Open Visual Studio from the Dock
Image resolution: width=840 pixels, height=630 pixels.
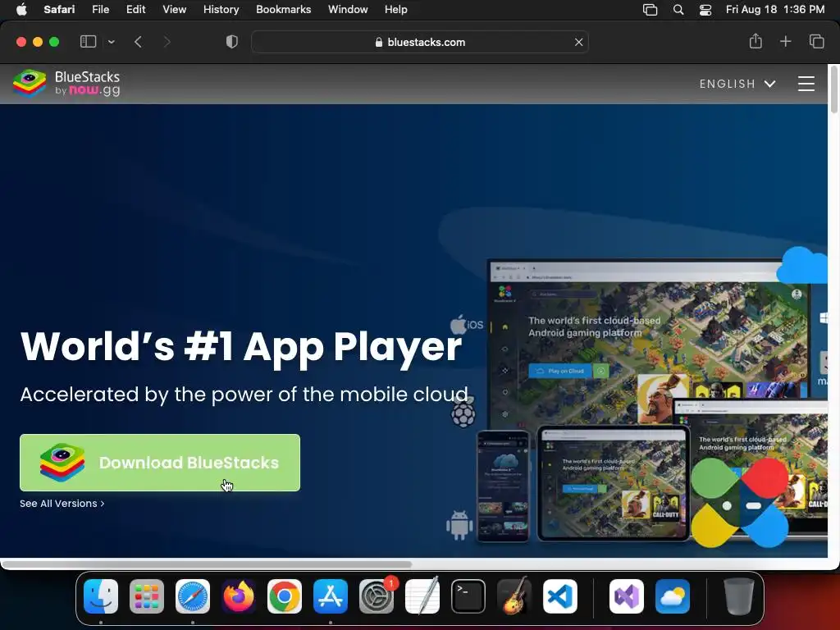pos(626,596)
